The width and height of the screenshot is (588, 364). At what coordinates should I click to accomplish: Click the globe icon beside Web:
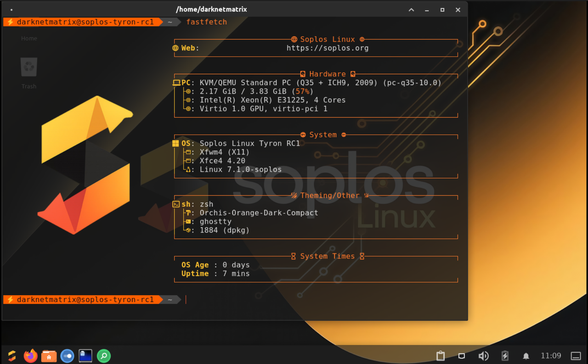click(175, 48)
